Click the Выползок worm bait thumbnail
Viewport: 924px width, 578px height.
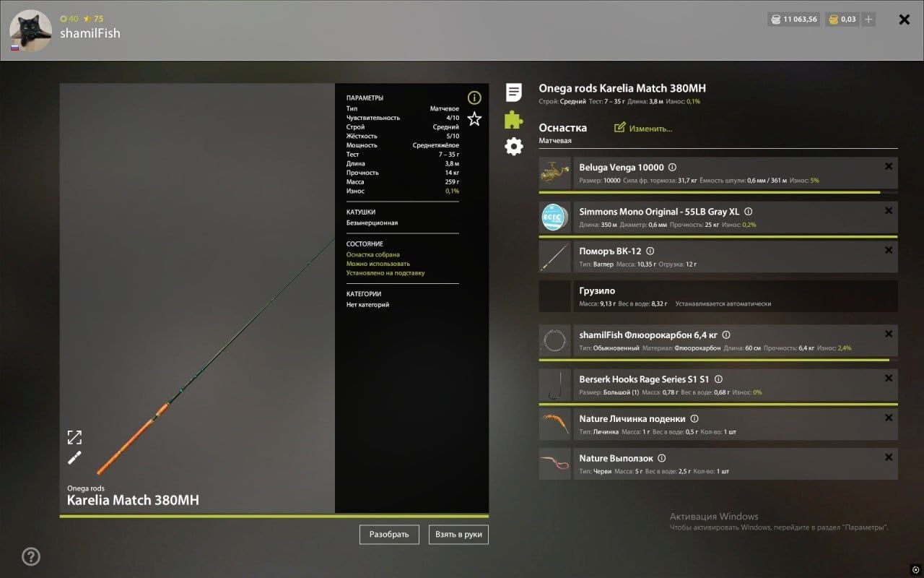click(555, 464)
